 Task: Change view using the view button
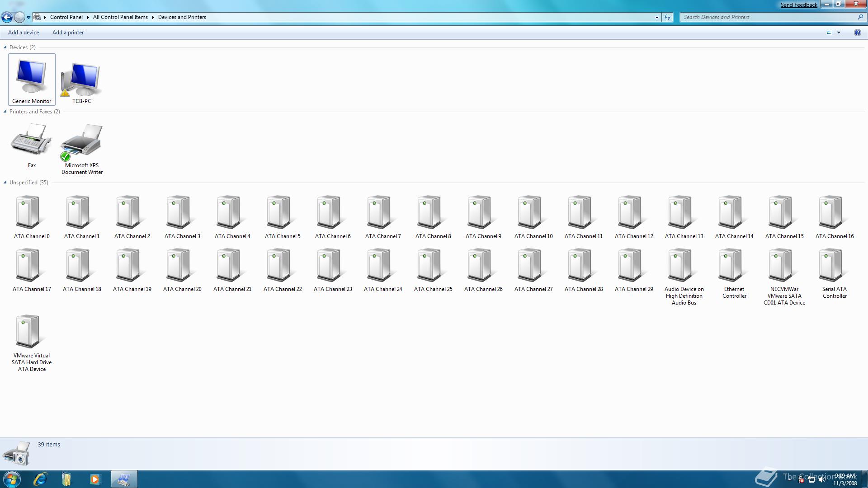[829, 33]
